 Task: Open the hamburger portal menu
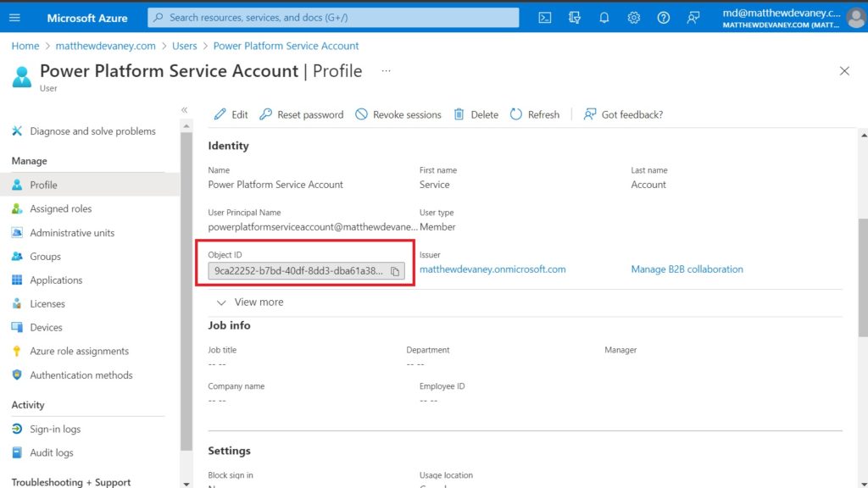point(14,18)
